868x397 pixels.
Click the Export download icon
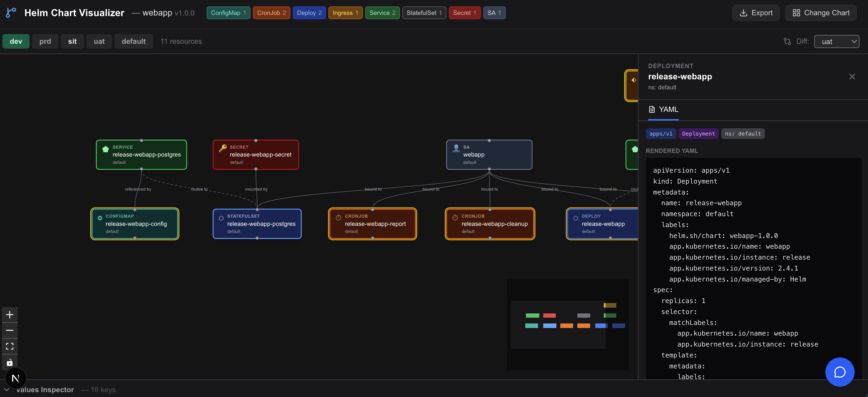click(x=743, y=13)
